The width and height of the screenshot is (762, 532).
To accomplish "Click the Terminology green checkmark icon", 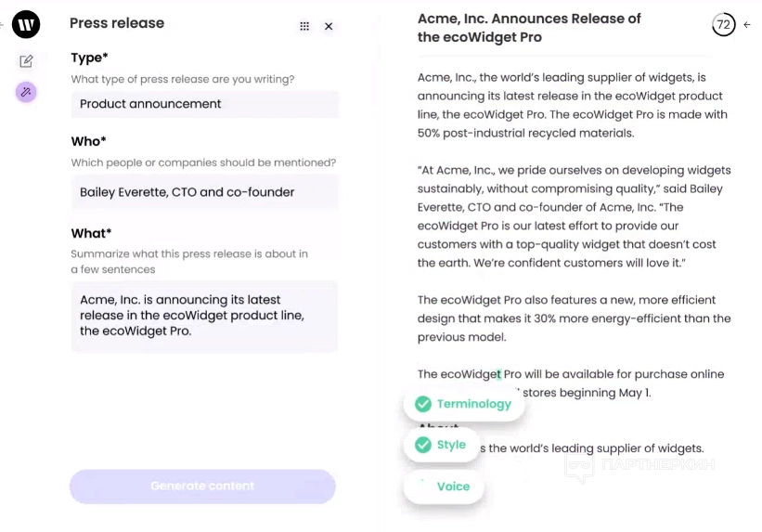I will 423,404.
